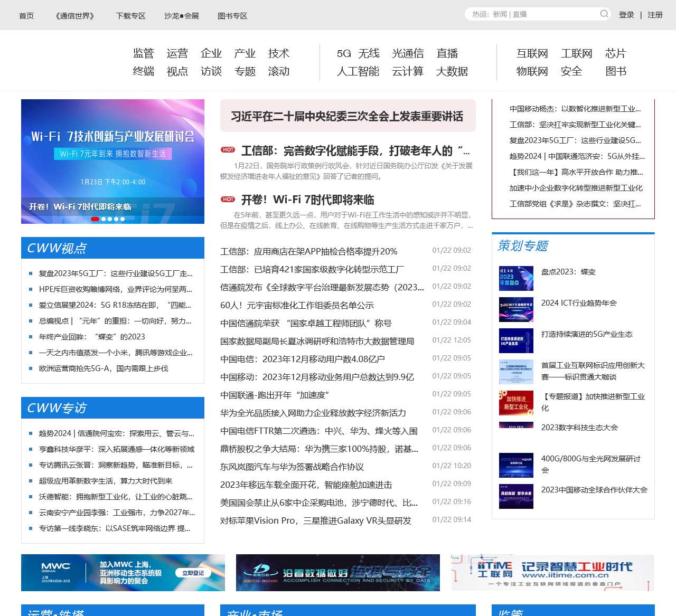The image size is (676, 616).
Task: Open article 超级应用革新数字生活,算力大时代到来
Action: [x=106, y=481]
